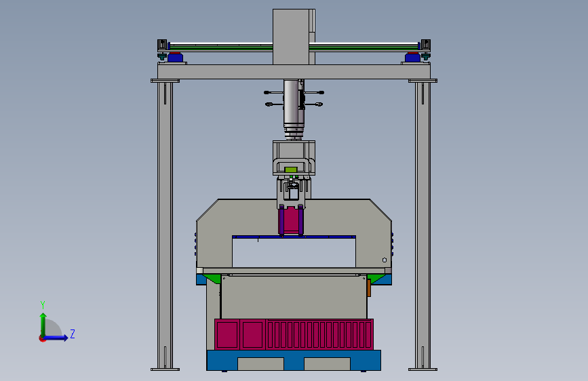This screenshot has width=588, height=381.
Task: Select the magenta gripper block under the head
Action: (291, 221)
